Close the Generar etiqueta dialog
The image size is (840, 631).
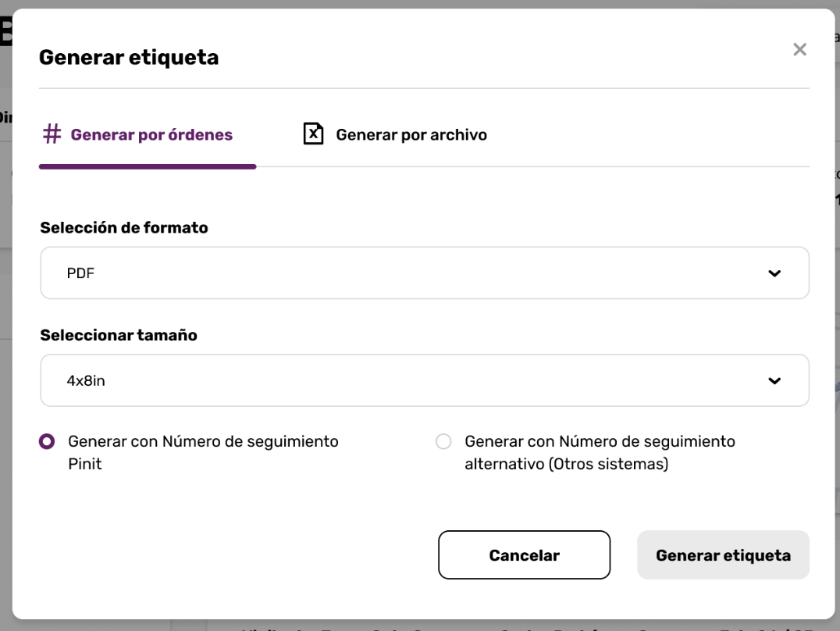[x=800, y=49]
